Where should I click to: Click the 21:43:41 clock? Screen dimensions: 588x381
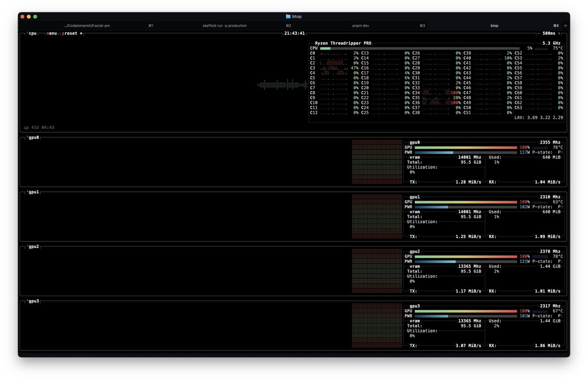click(x=294, y=33)
